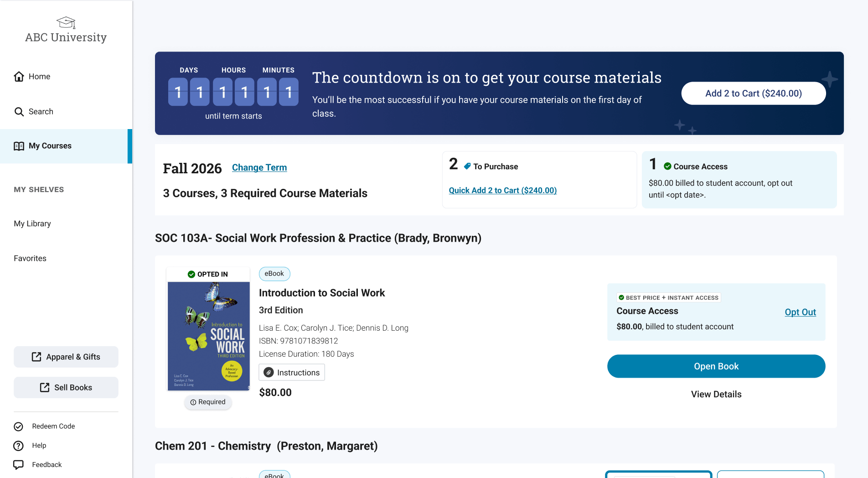Click Add 2 to Cart ($240.00)

coord(753,93)
